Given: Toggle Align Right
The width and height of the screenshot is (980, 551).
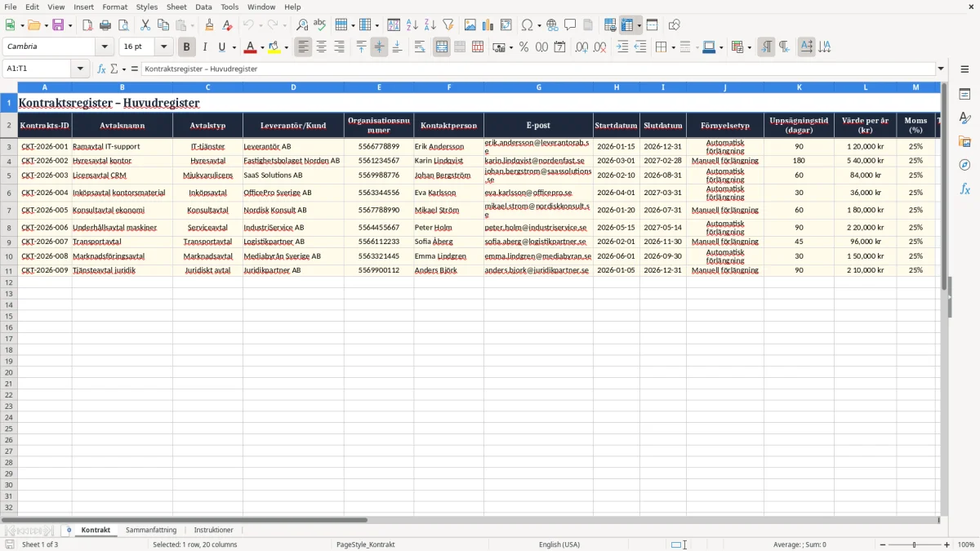Looking at the screenshot, I should tap(340, 47).
